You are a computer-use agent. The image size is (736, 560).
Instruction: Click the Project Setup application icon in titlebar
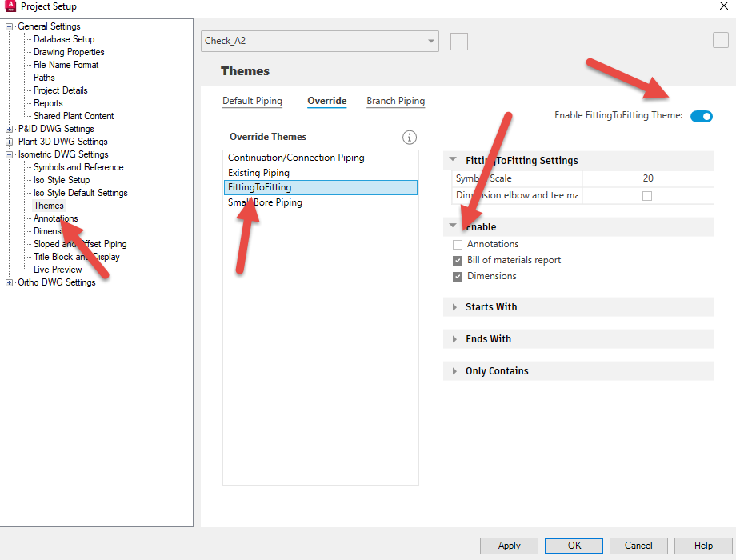[9, 6]
